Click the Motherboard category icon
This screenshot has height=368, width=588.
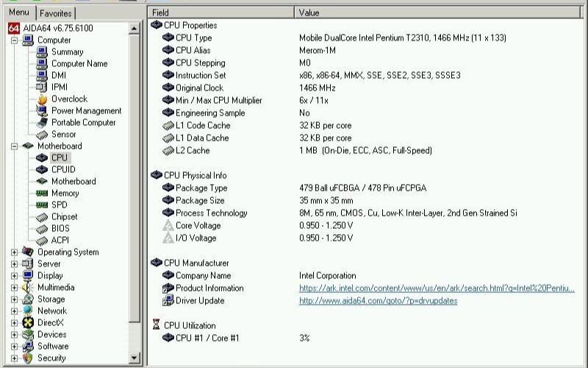pyautogui.click(x=28, y=146)
